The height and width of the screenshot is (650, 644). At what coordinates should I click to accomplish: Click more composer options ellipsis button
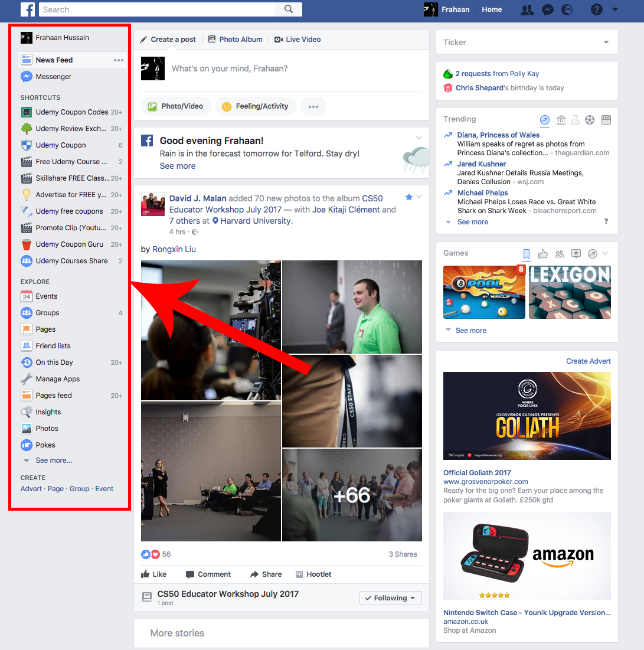point(313,106)
